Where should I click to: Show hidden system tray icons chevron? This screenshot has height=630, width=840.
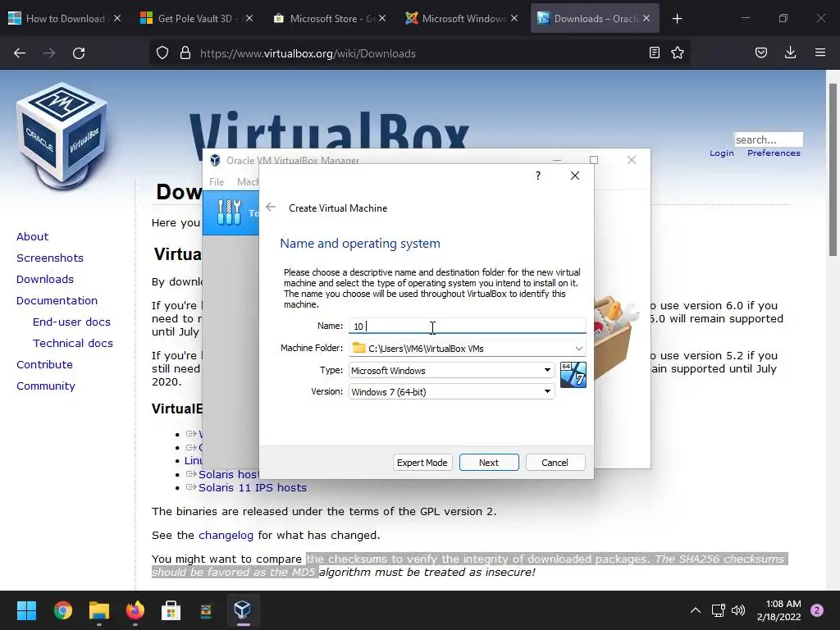pos(696,610)
